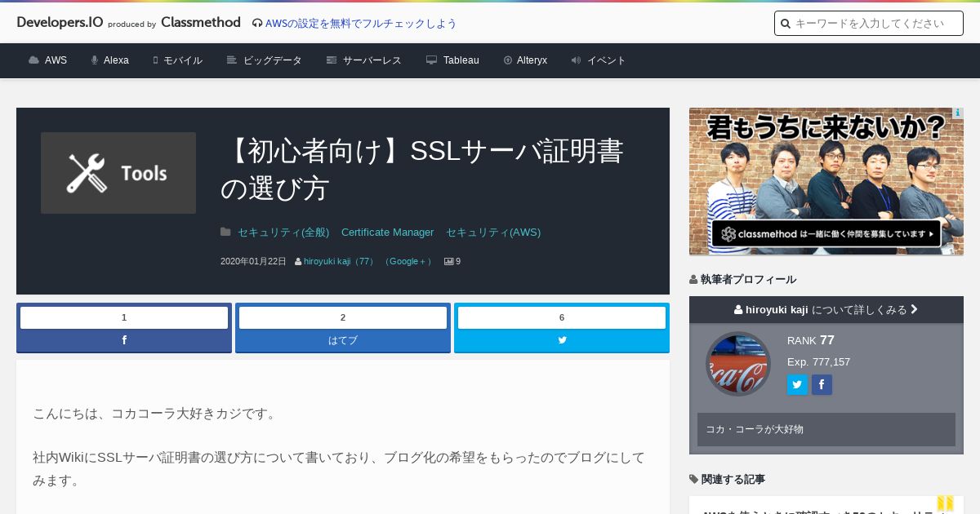
Task: Open the Alexa menu item
Action: tap(109, 60)
